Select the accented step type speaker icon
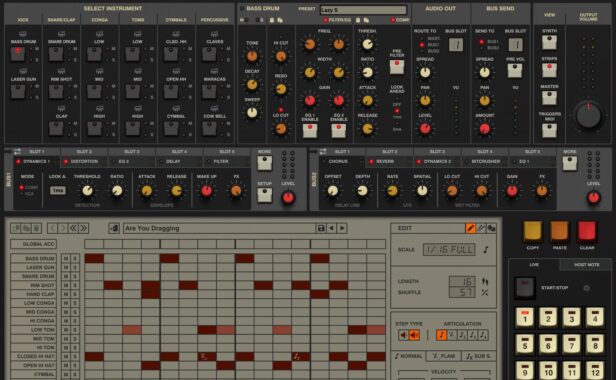Image resolution: width=616 pixels, height=380 pixels. 414,335
